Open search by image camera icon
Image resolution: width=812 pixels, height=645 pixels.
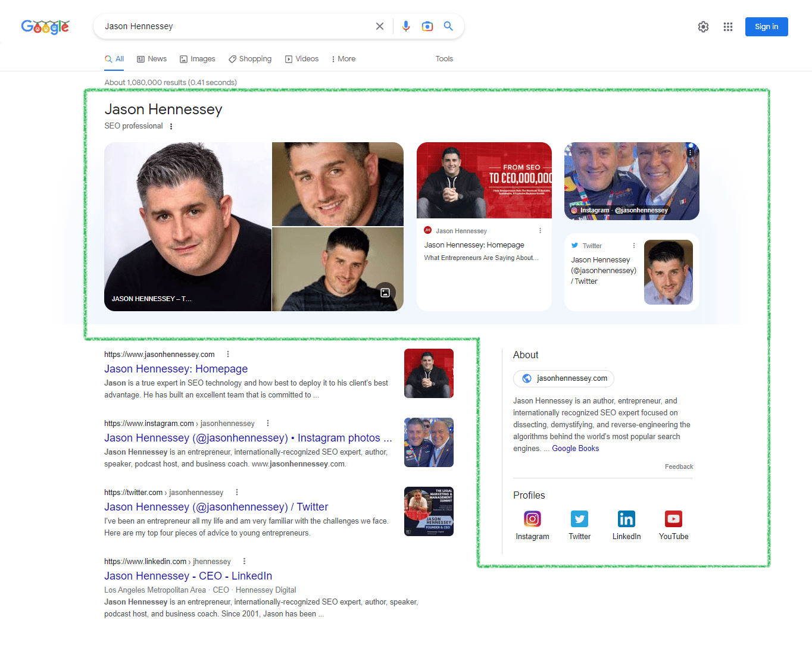coord(427,26)
